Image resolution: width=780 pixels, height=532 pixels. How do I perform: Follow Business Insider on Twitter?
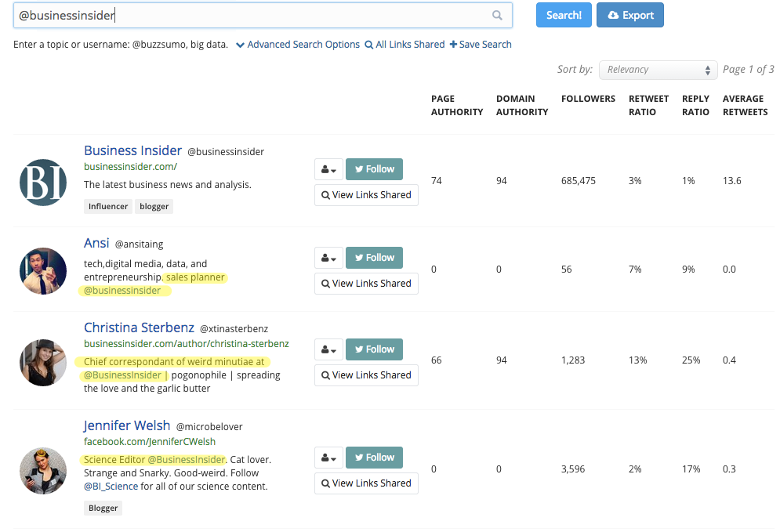374,169
